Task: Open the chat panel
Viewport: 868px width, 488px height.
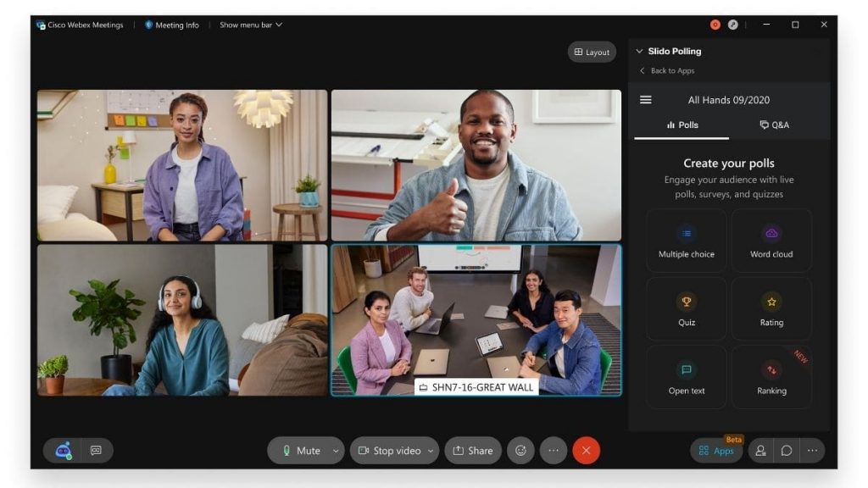Action: (787, 451)
